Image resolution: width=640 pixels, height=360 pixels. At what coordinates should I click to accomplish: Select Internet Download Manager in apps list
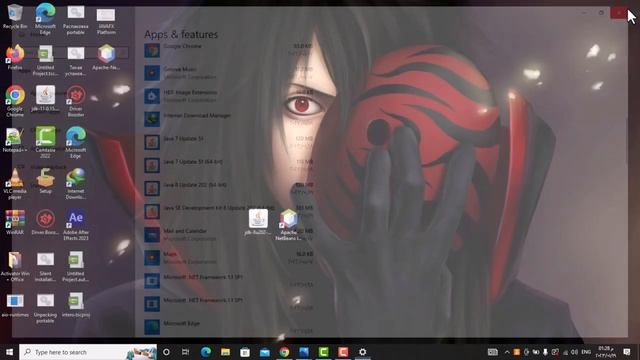[x=229, y=119]
